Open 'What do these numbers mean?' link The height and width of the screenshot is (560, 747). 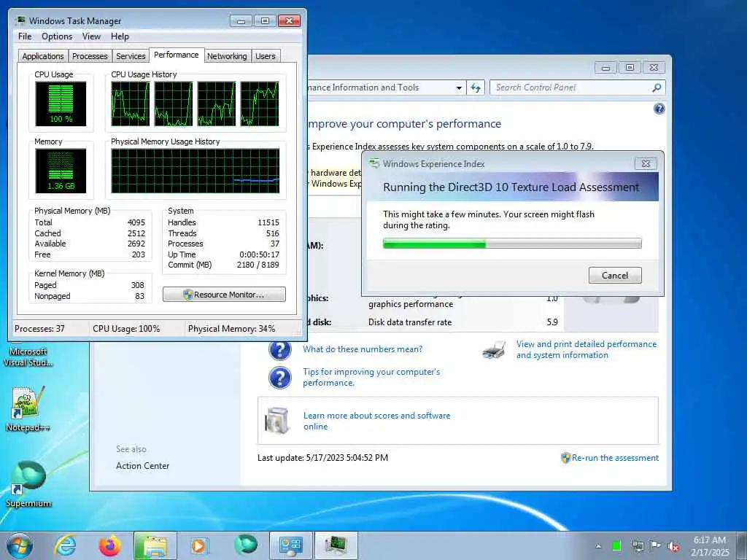[363, 349]
